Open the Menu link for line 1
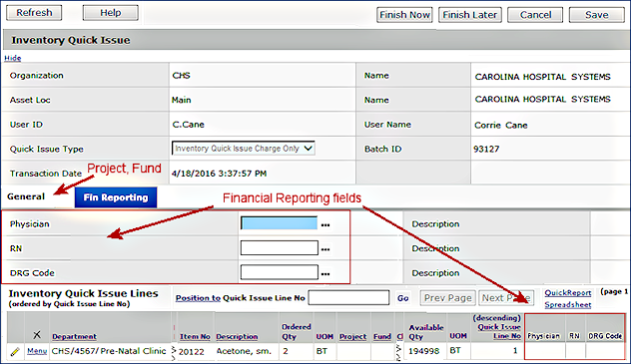 click(37, 351)
